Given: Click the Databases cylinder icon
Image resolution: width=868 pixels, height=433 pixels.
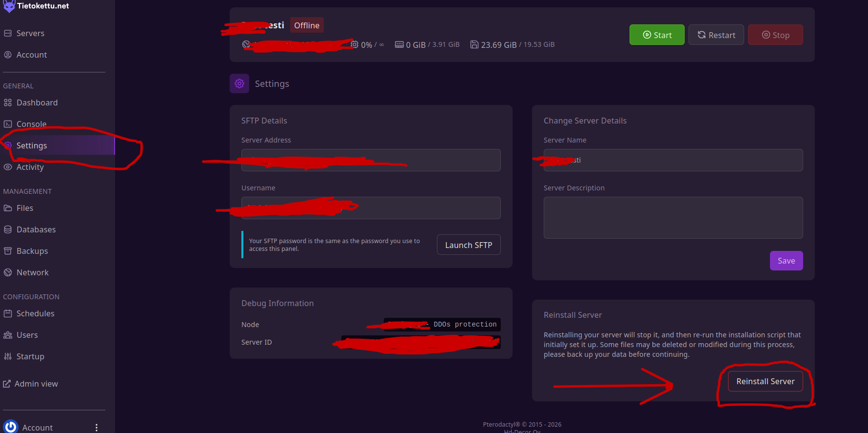Looking at the screenshot, I should [x=8, y=229].
